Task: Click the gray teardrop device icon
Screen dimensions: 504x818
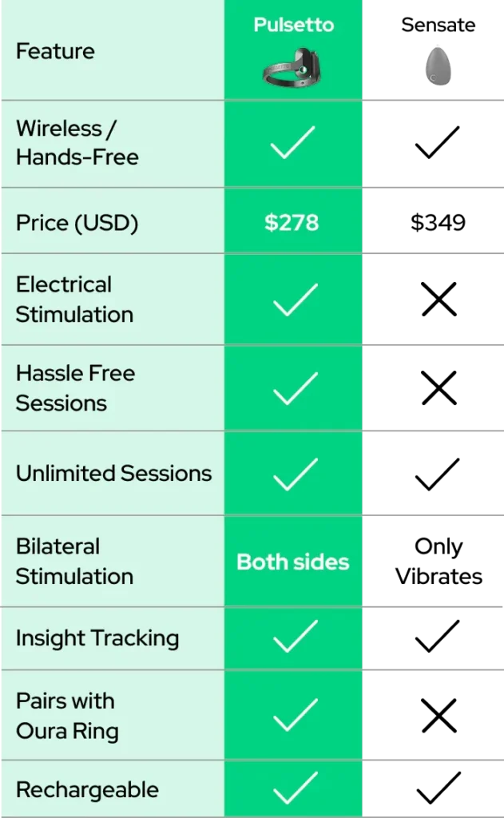Action: click(x=437, y=65)
